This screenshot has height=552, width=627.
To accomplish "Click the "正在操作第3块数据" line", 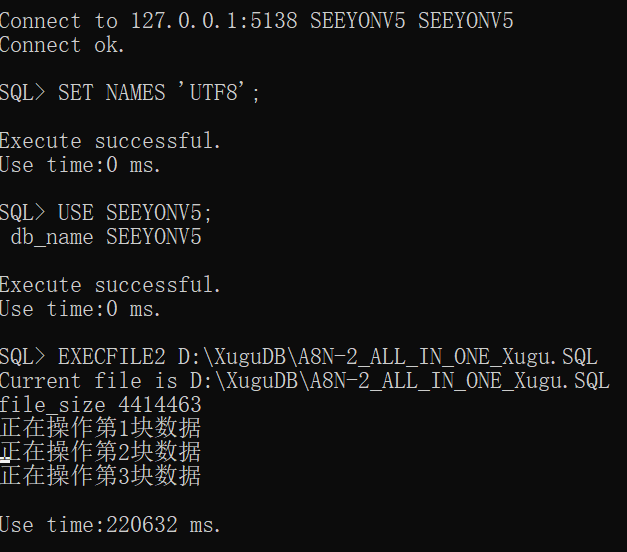I will click(x=100, y=477).
